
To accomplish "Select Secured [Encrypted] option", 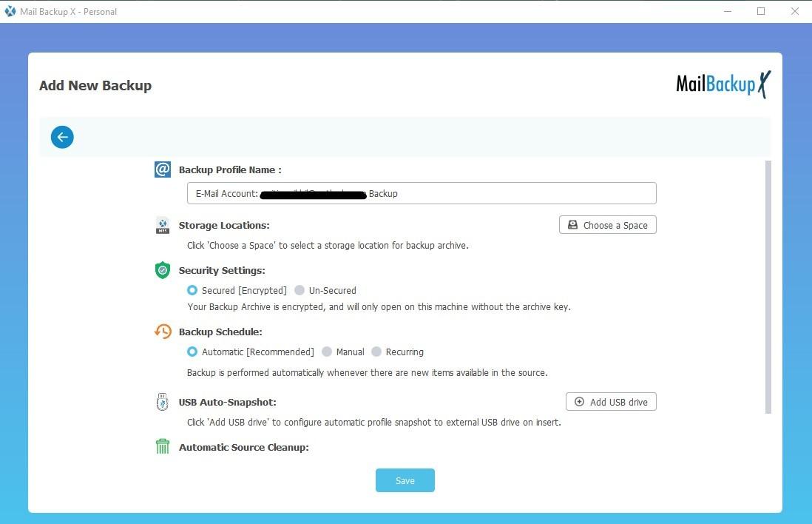I will click(x=237, y=290).
